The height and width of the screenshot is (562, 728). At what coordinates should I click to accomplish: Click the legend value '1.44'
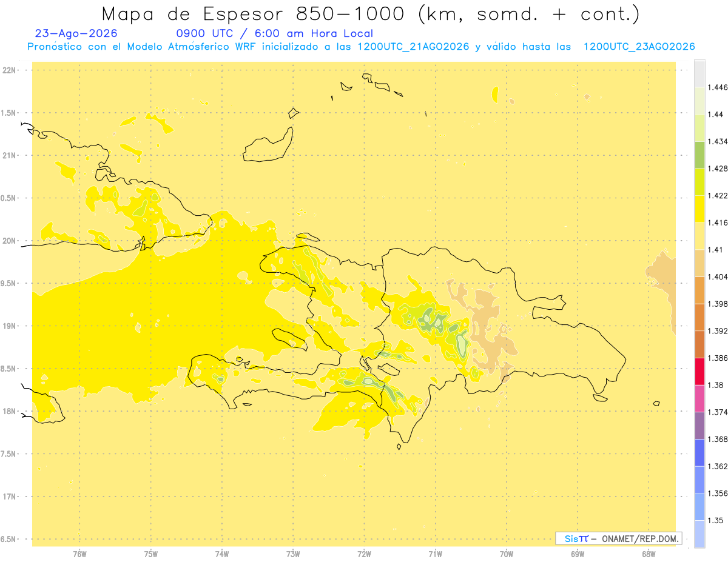pos(715,115)
